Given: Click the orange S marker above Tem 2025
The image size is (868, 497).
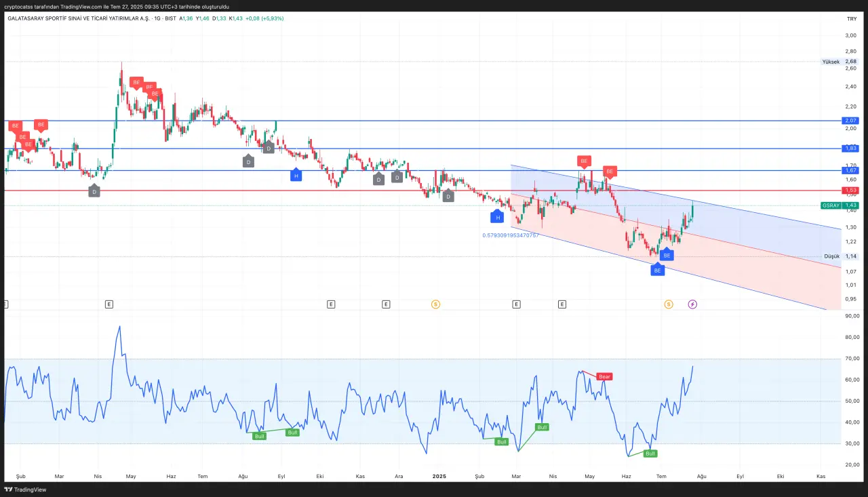Looking at the screenshot, I should coord(669,304).
